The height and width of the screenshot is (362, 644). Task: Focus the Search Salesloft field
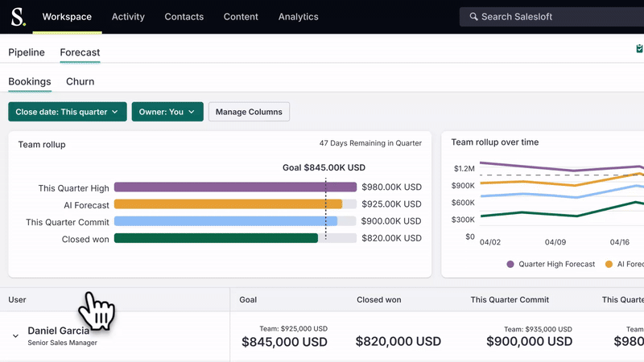click(551, 17)
